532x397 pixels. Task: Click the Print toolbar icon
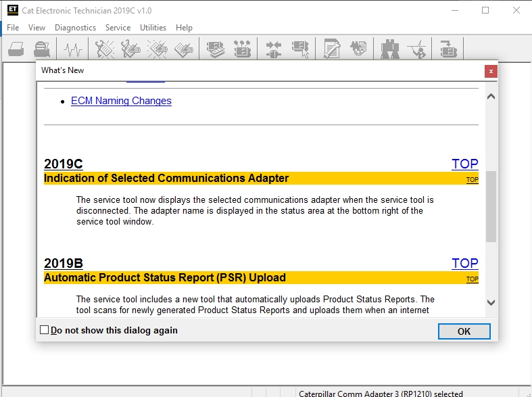tap(16, 49)
